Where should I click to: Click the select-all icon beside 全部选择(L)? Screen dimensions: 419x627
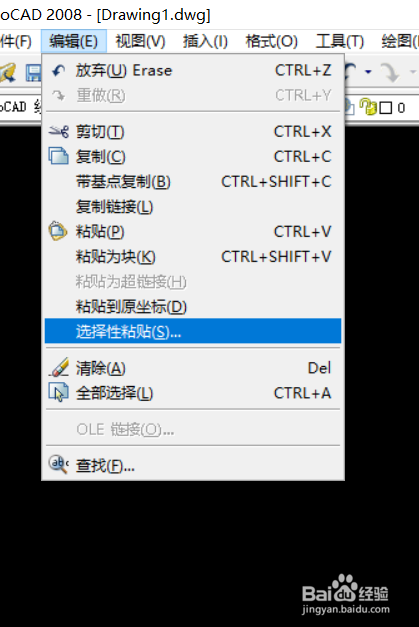(x=58, y=392)
